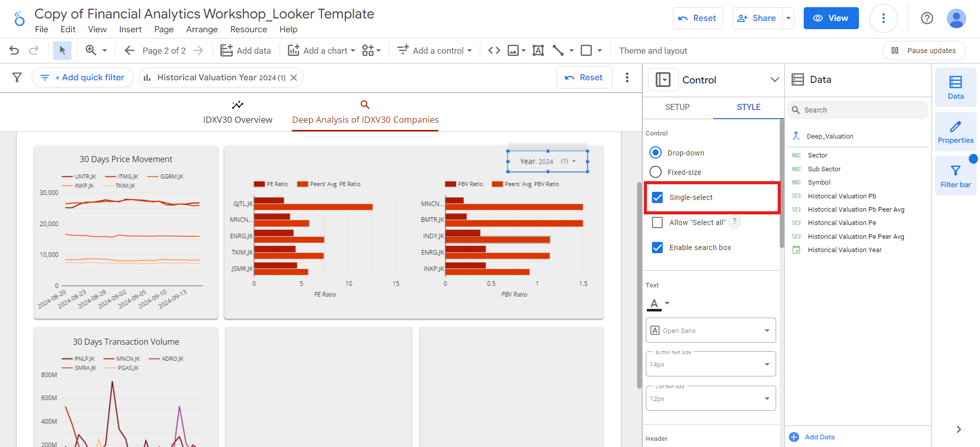Click the blue View button
This screenshot has width=980, height=447.
tap(831, 18)
